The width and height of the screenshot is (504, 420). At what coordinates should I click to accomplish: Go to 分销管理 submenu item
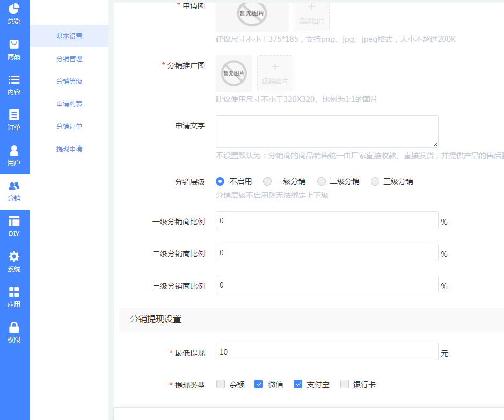69,59
